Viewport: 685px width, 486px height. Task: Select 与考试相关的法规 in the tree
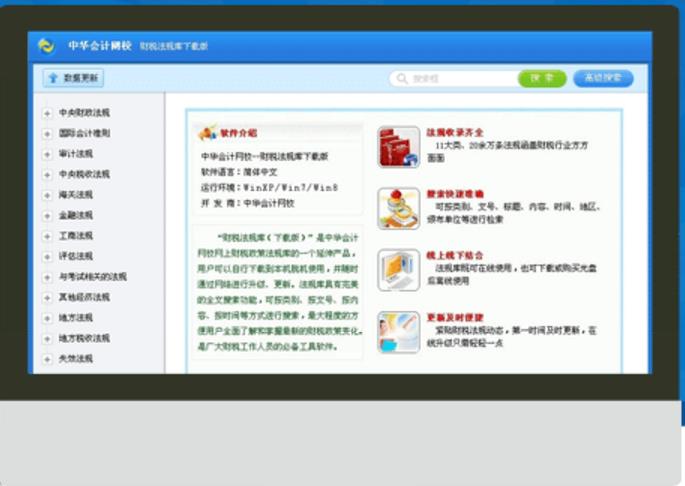coord(93,277)
